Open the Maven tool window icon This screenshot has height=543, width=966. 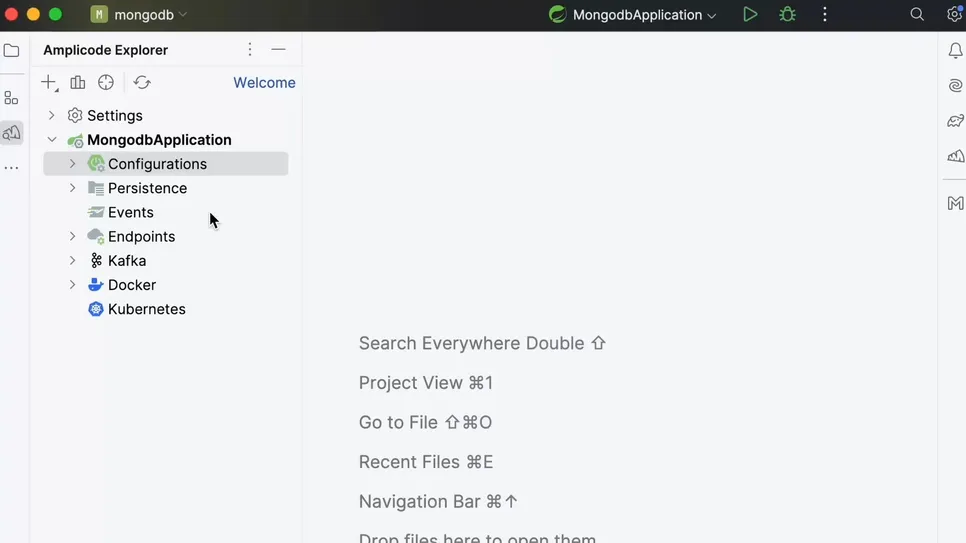coord(955,203)
